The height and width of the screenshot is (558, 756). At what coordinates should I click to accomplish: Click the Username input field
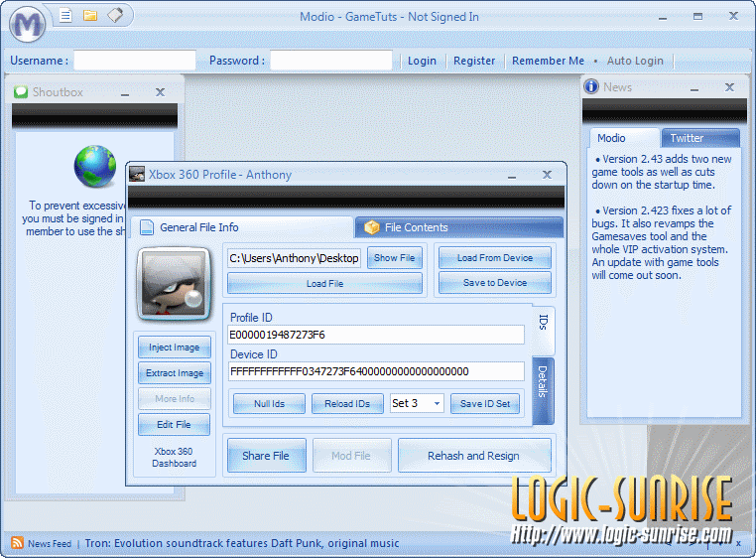tap(135, 61)
